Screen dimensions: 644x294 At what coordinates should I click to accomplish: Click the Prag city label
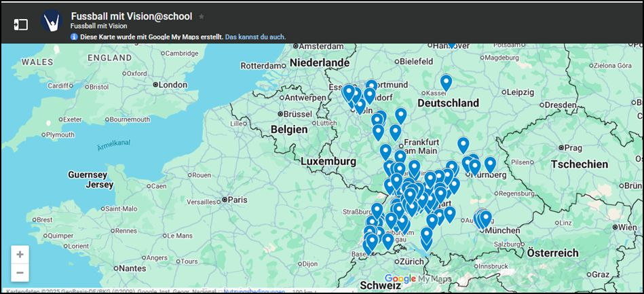[x=574, y=147]
